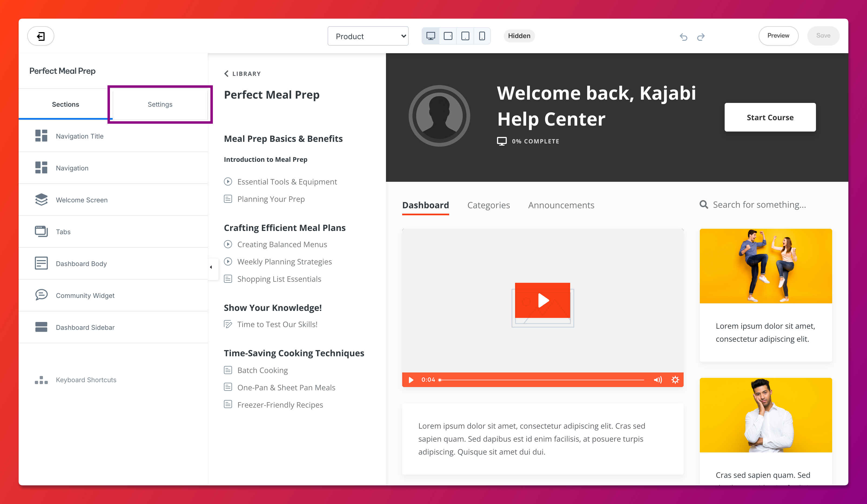867x504 pixels.
Task: Click the Crafting Efficient Meal Plans heading
Action: click(284, 228)
